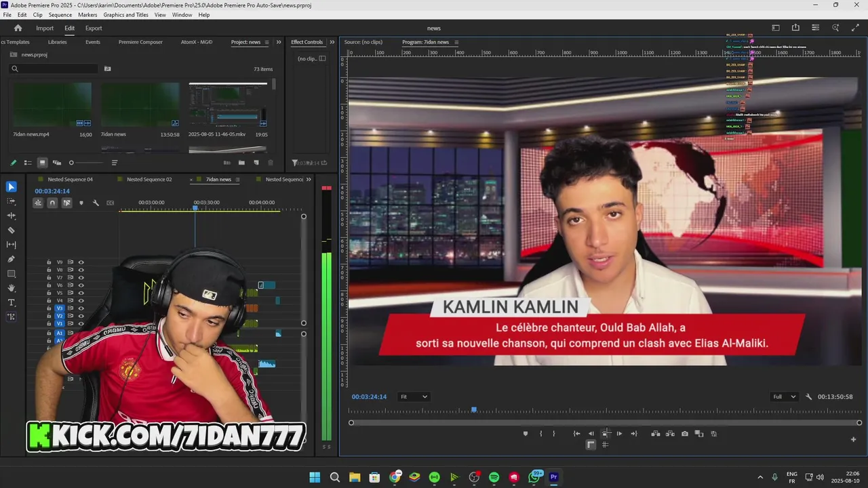Screen dimensions: 868x488
Task: Expand hidden Project panel tabs chevron
Action: coord(279,42)
